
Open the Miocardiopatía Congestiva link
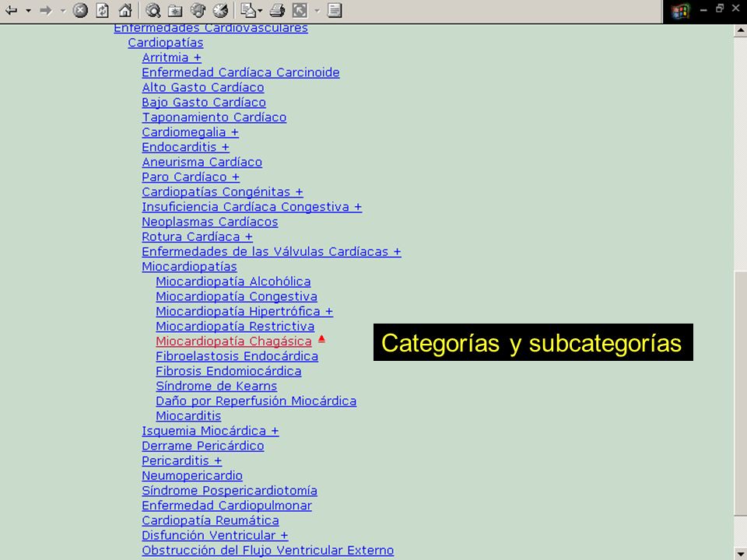[237, 296]
